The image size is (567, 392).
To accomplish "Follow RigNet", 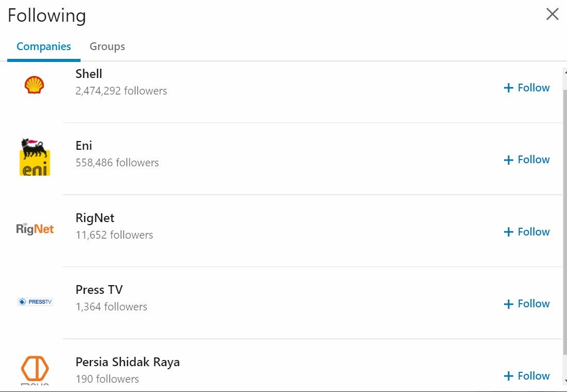I will tap(527, 232).
